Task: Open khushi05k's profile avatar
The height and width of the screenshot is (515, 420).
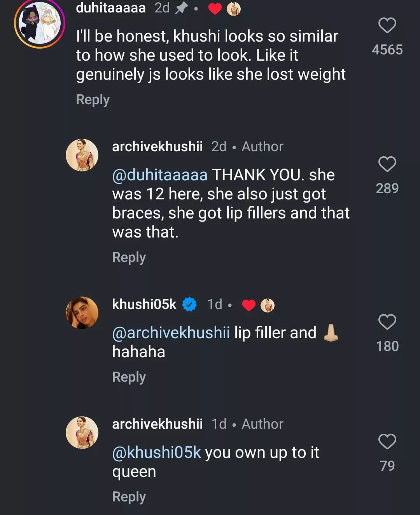Action: tap(82, 313)
